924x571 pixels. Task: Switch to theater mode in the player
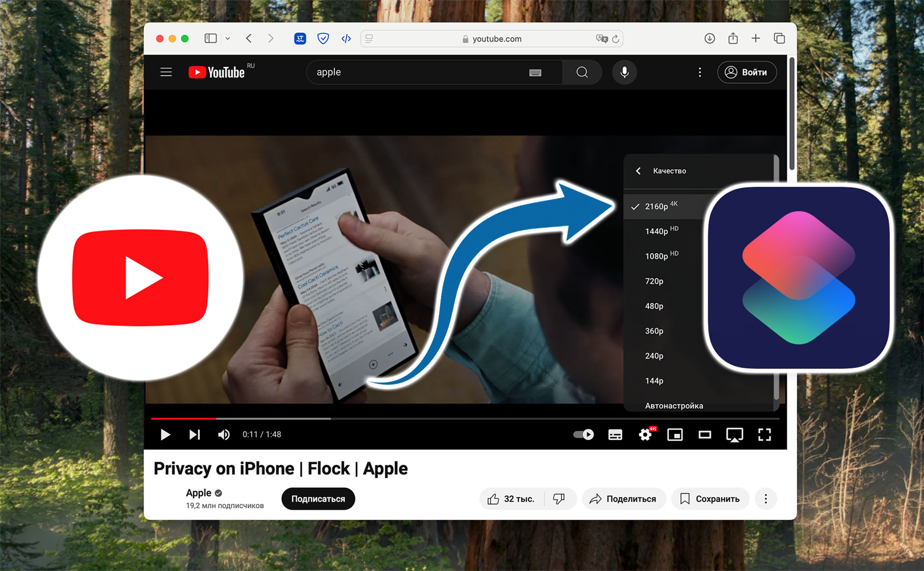click(x=705, y=435)
